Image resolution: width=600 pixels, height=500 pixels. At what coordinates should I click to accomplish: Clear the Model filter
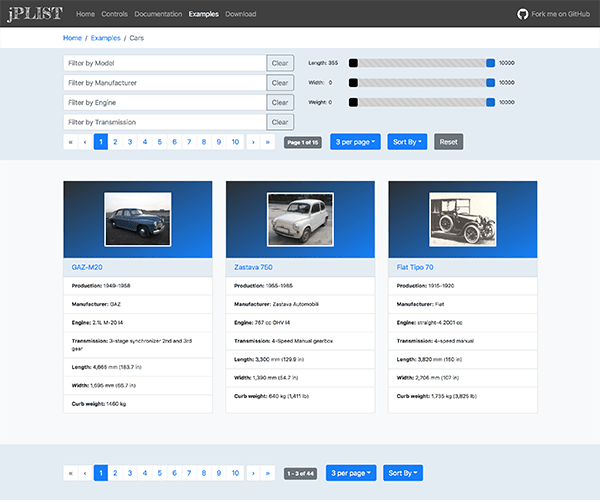coord(280,63)
